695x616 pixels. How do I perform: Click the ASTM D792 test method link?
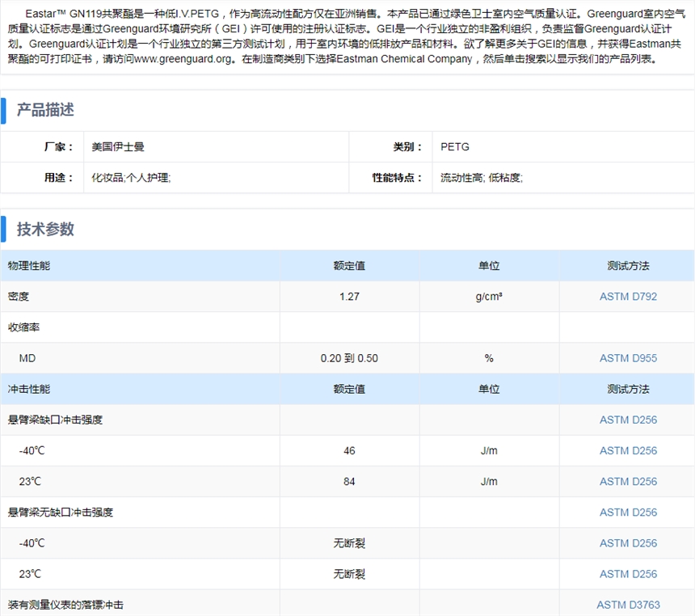628,297
